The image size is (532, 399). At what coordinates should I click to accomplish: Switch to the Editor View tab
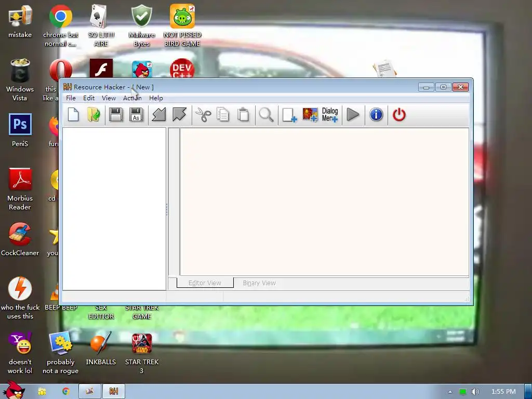tap(205, 283)
